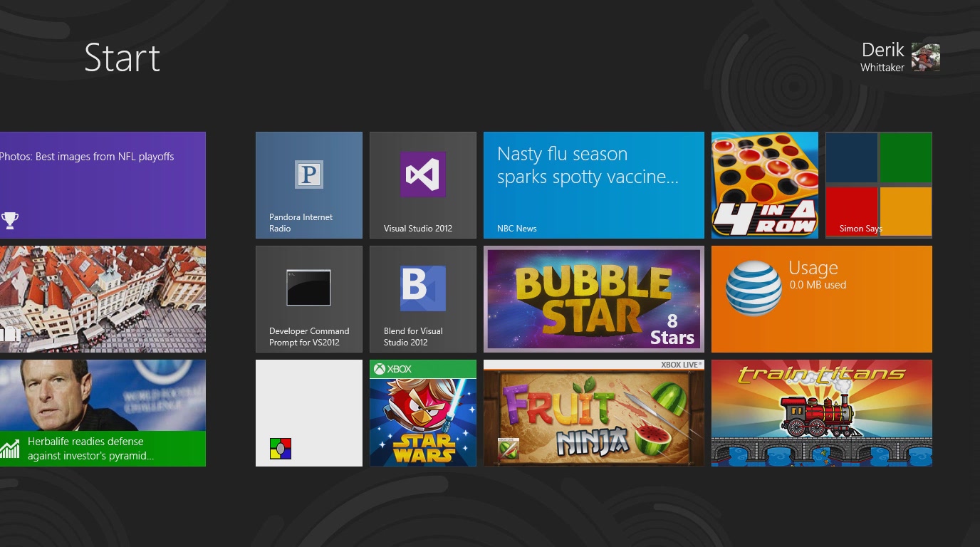The height and width of the screenshot is (547, 980).
Task: Launch Blend for Visual Studio 2012
Action: click(423, 299)
